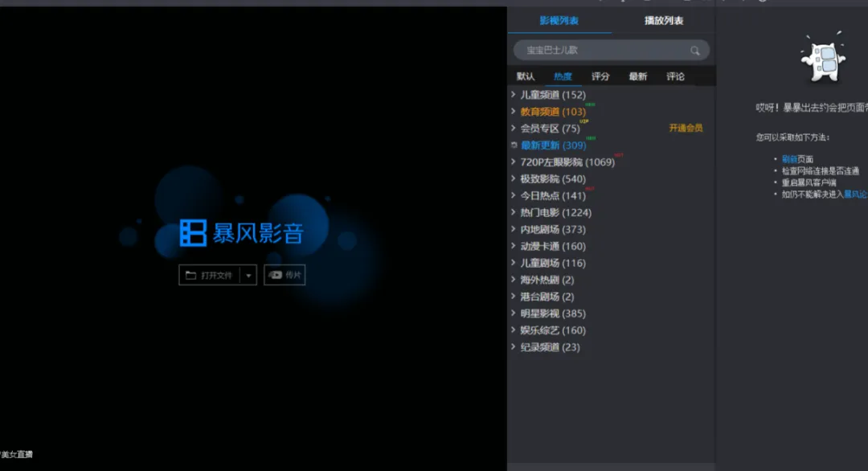This screenshot has width=868, height=471.
Task: Select the 港台剧场 (2) row text
Action: coord(547,297)
